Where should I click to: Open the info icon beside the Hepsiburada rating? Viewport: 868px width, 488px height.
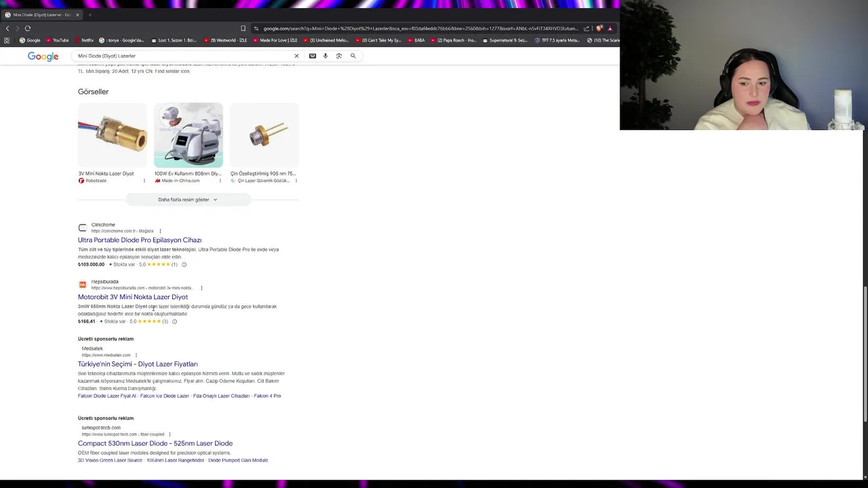[174, 321]
